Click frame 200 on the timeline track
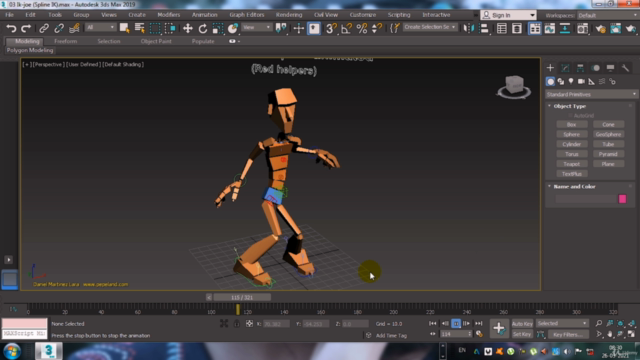Image resolution: width=640 pixels, height=360 pixels. click(x=393, y=309)
